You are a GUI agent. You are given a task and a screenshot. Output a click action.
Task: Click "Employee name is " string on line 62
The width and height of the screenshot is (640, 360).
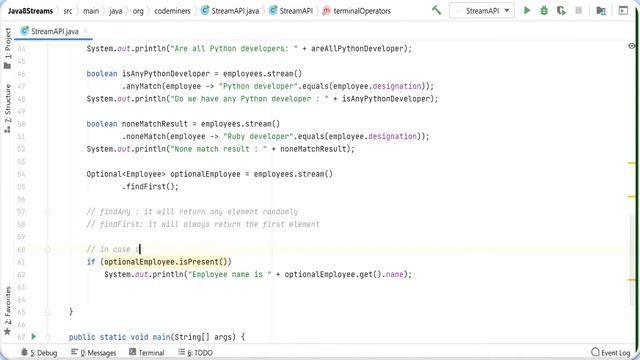(x=229, y=274)
